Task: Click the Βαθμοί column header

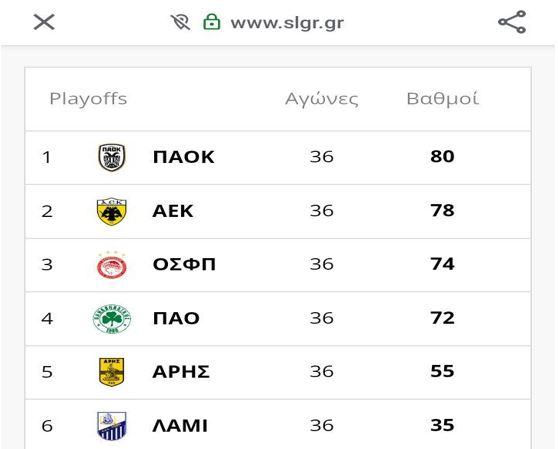Action: pos(443,99)
